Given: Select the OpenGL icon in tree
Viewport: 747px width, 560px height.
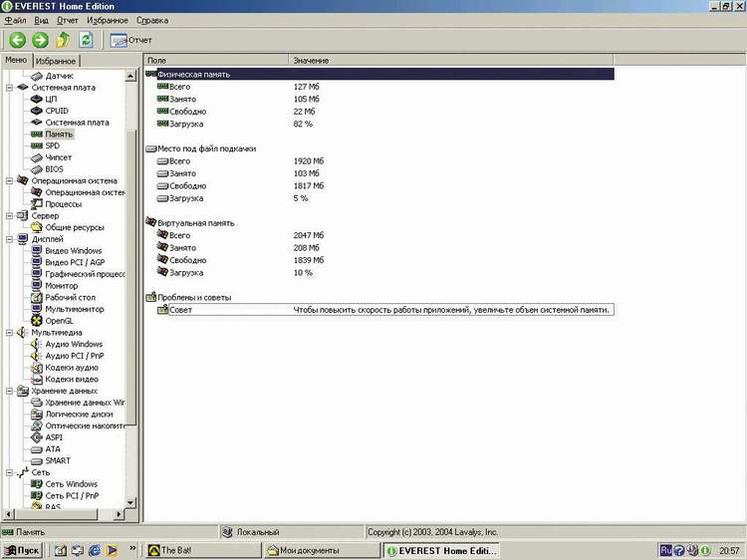Looking at the screenshot, I should click(x=37, y=321).
